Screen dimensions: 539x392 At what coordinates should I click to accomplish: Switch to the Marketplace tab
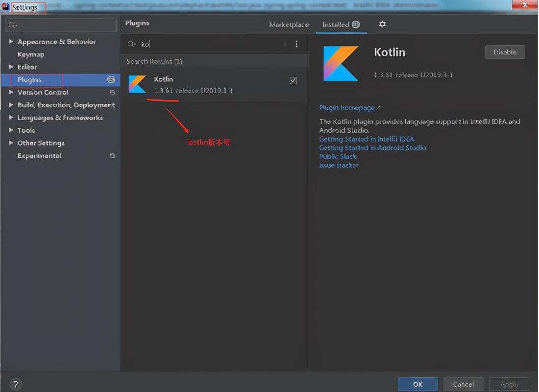[289, 25]
